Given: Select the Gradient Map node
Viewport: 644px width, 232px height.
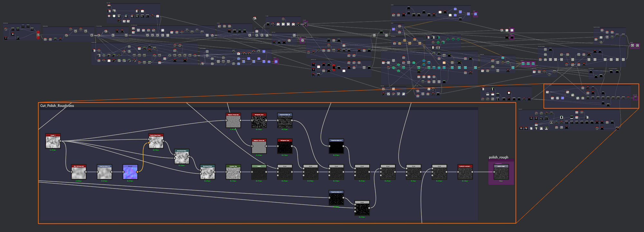Looking at the screenshot, I should click(233, 172).
